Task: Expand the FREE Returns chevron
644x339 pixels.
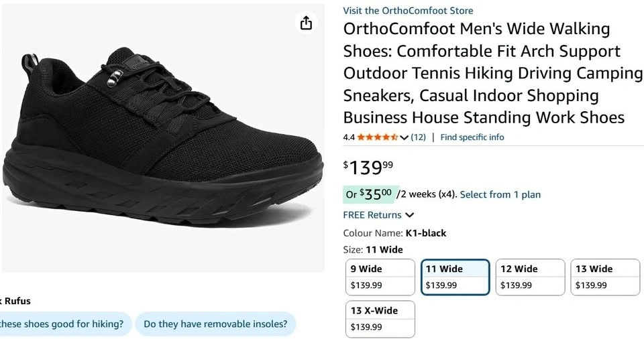Action: 410,215
